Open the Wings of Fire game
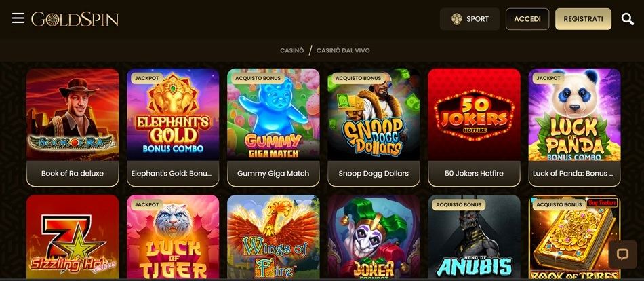Viewport: 644px width, 281px height. (273, 237)
